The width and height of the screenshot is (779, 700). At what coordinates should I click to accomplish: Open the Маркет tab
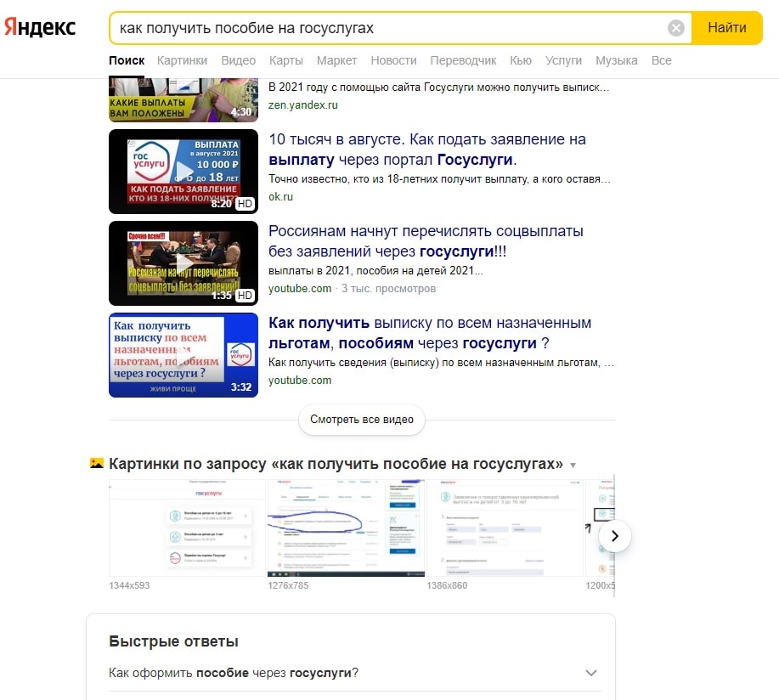click(337, 60)
